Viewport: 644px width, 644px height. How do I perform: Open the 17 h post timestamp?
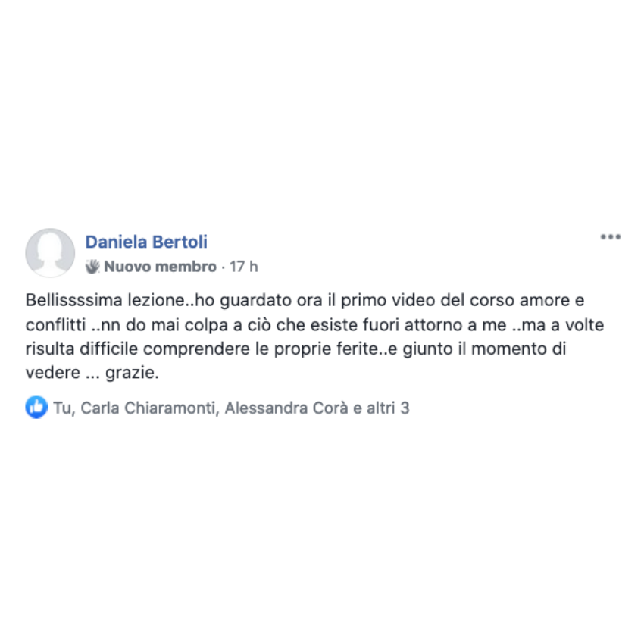tap(243, 267)
